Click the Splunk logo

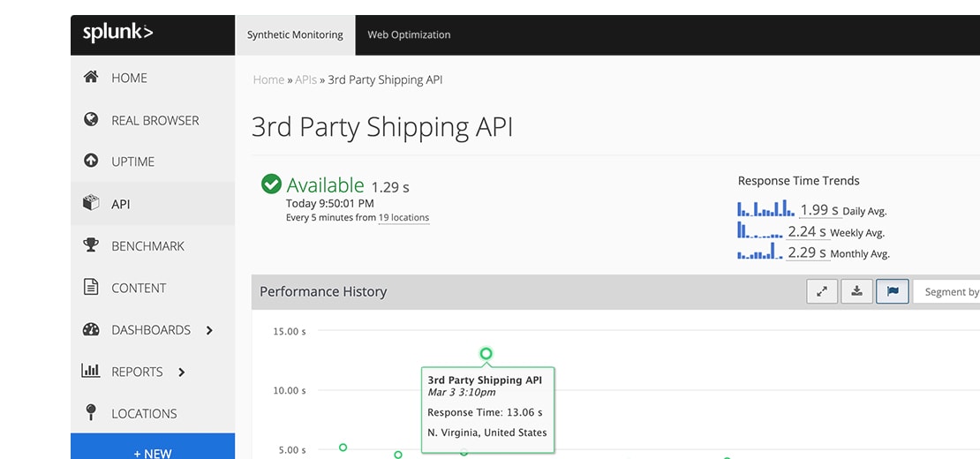pyautogui.click(x=117, y=34)
